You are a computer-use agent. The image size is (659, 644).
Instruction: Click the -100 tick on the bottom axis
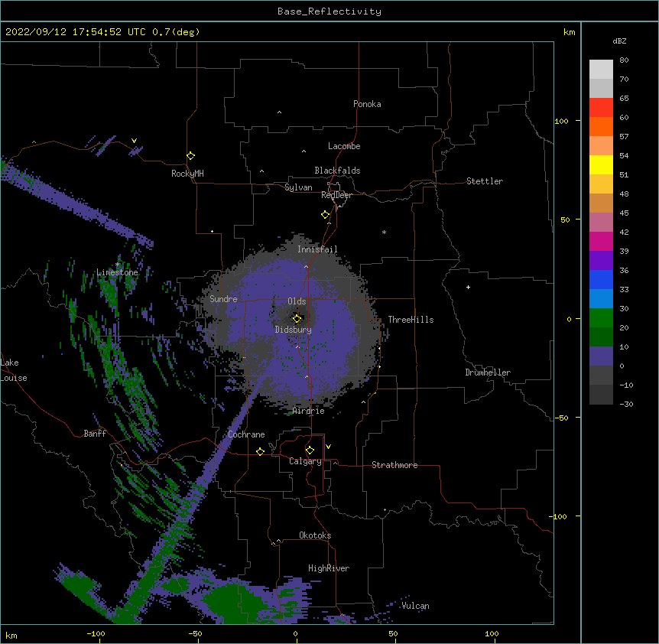(x=96, y=633)
